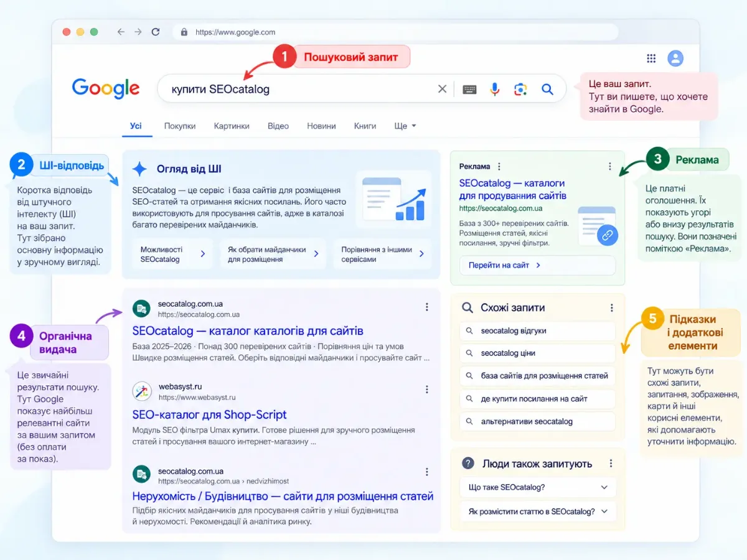Image resolution: width=747 pixels, height=560 pixels.
Task: Switch to the Картинки tab
Action: (232, 126)
